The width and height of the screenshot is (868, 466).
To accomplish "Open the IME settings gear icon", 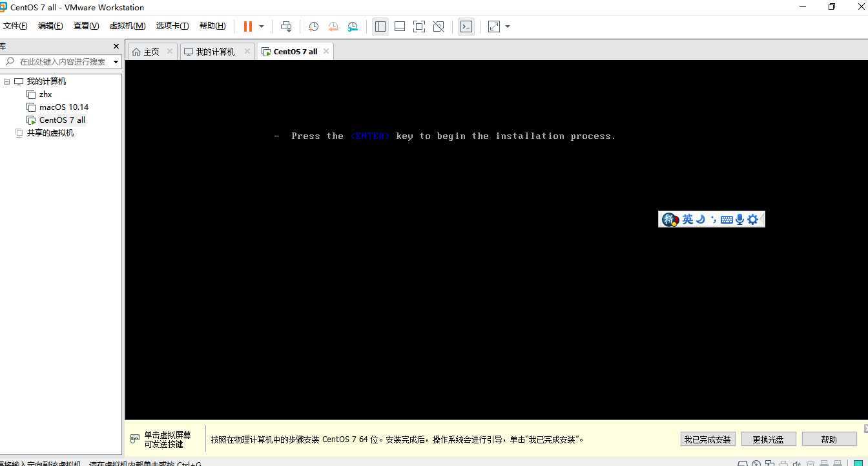I will [752, 220].
